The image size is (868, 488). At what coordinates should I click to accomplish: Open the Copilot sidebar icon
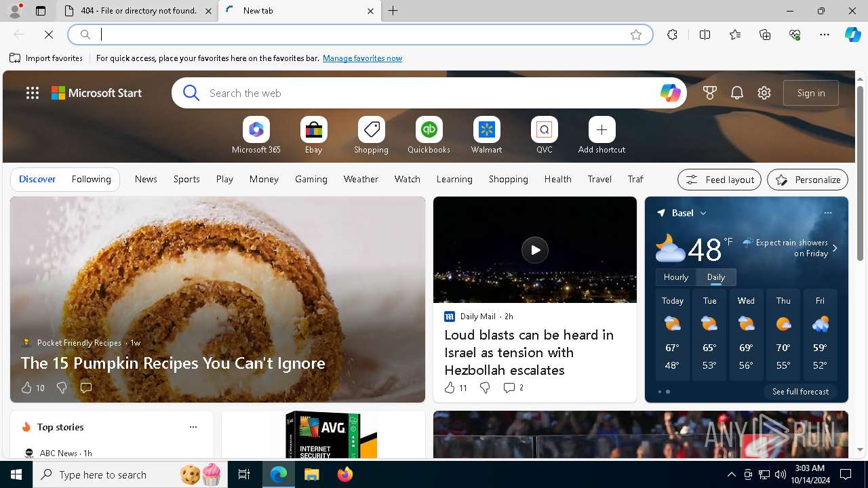click(x=853, y=35)
